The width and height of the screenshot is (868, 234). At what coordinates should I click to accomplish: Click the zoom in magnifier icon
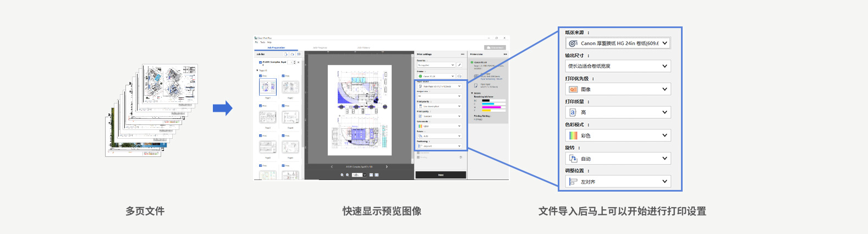tap(348, 175)
